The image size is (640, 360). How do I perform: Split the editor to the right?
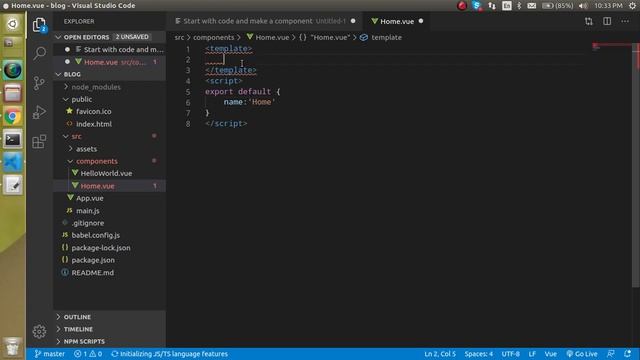607,21
